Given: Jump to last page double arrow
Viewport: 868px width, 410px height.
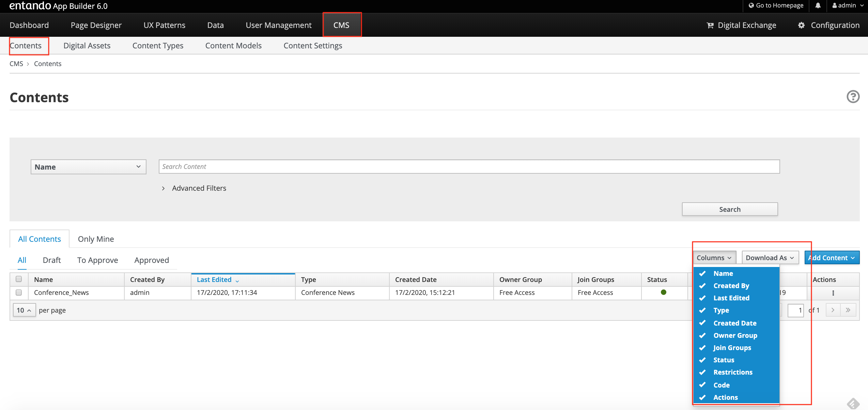Looking at the screenshot, I should (x=848, y=310).
